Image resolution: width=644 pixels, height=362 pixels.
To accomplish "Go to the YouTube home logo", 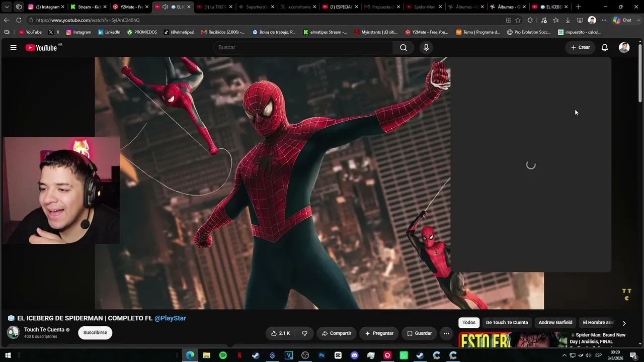I will pos(41,48).
